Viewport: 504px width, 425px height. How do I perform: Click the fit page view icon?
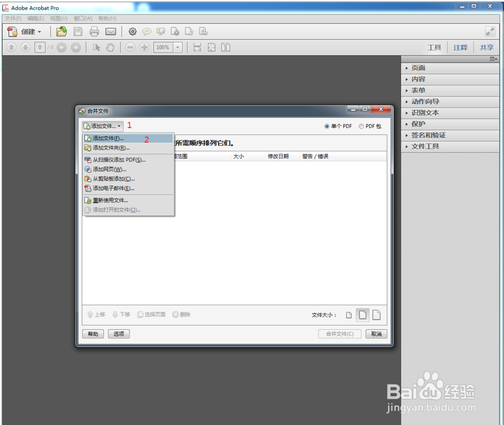click(212, 47)
